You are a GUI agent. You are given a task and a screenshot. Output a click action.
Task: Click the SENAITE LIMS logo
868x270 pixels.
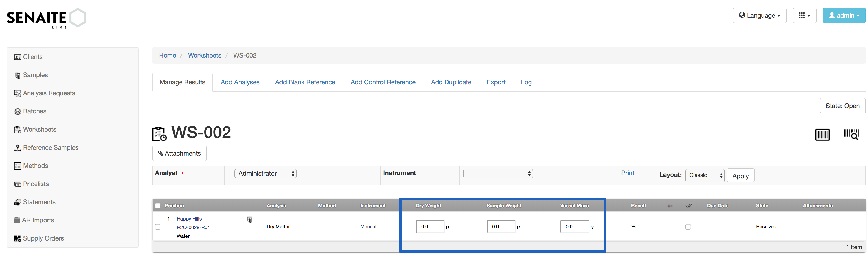pyautogui.click(x=47, y=18)
